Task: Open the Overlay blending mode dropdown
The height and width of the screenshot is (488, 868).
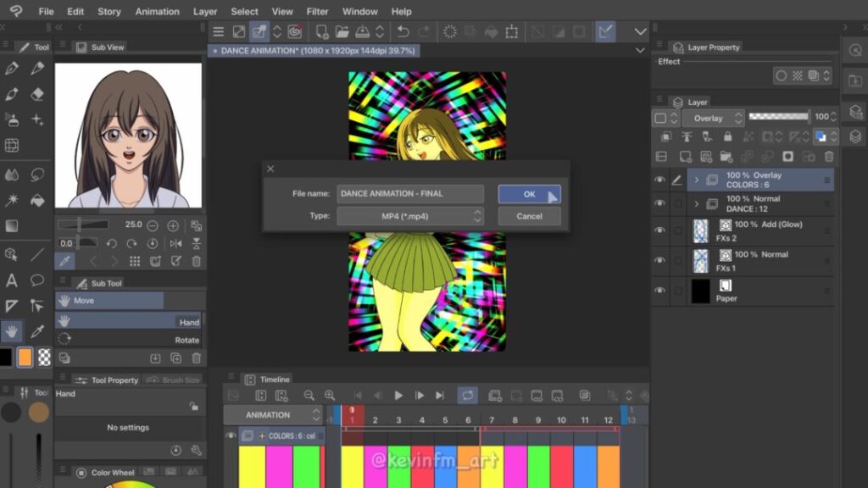Action: [x=713, y=118]
